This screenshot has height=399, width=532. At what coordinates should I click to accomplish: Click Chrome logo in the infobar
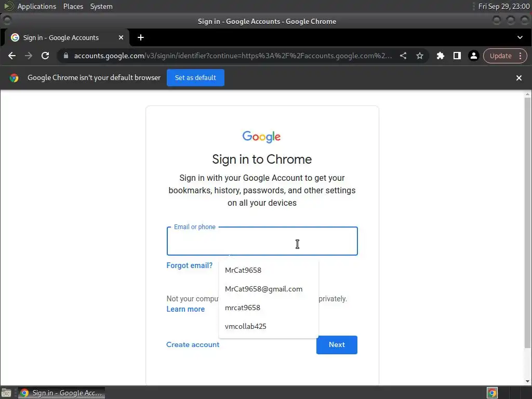click(x=14, y=78)
